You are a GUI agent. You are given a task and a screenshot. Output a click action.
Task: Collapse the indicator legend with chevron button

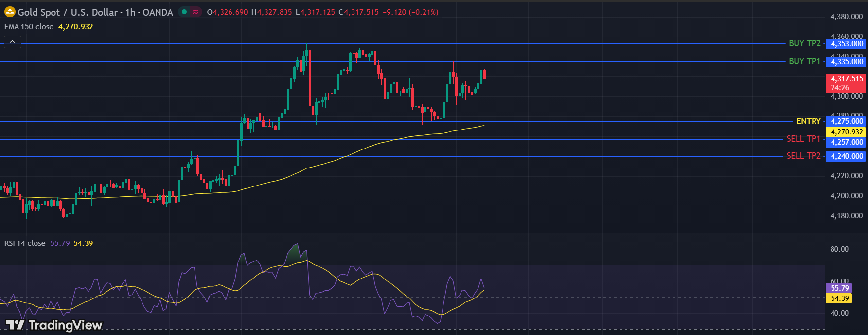[x=13, y=42]
